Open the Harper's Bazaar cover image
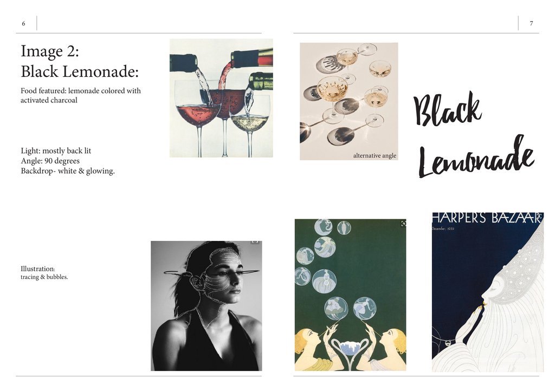Image resolution: width=555 pixels, height=392 pixels. click(x=488, y=292)
